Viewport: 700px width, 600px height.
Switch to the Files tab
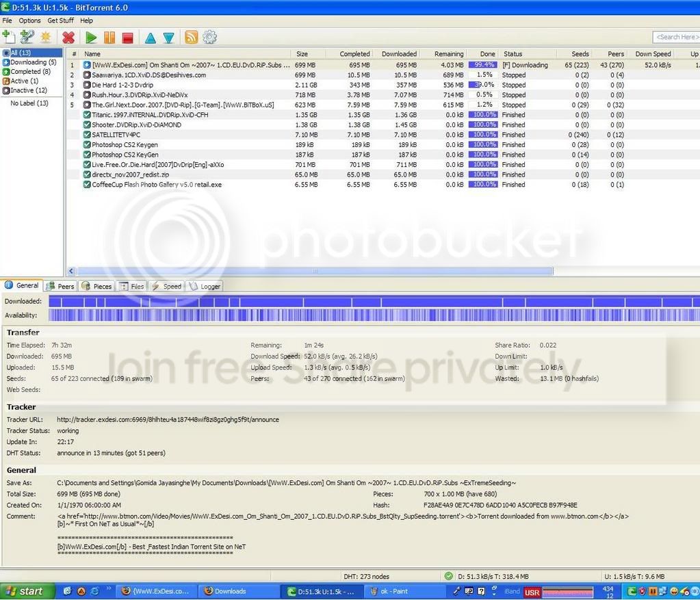(x=131, y=286)
